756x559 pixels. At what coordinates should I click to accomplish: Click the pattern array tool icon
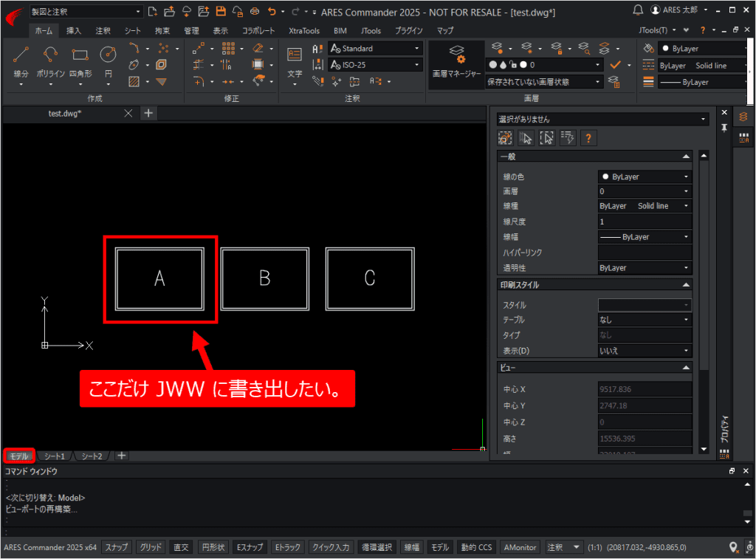pos(229,48)
